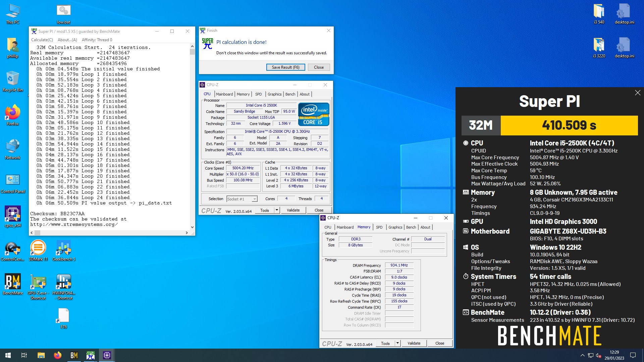Switch to SPD tab in lower CPU-Z

pyautogui.click(x=379, y=227)
